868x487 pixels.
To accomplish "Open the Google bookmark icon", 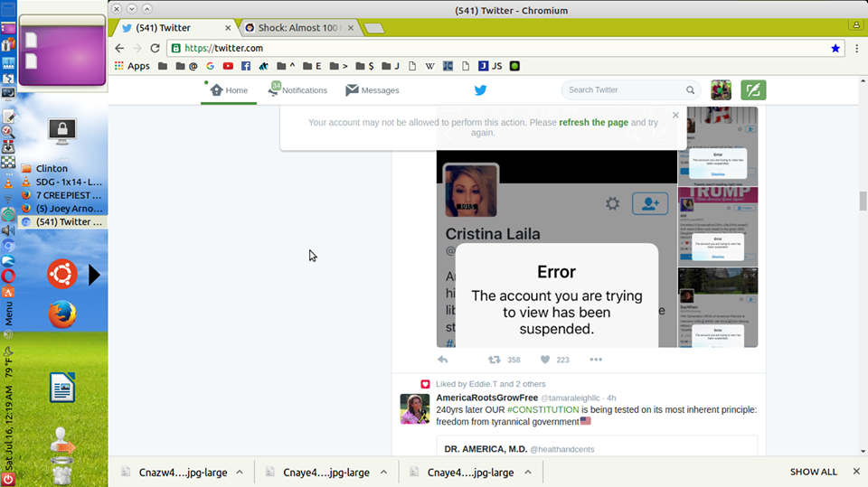I will pyautogui.click(x=210, y=66).
